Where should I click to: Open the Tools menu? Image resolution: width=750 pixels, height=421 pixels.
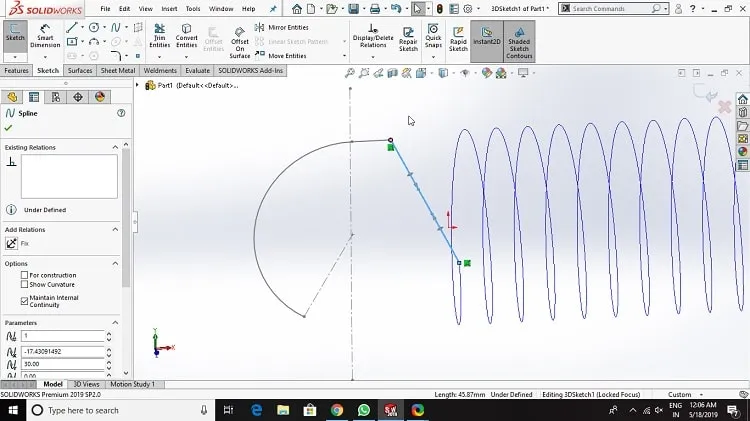tap(193, 9)
